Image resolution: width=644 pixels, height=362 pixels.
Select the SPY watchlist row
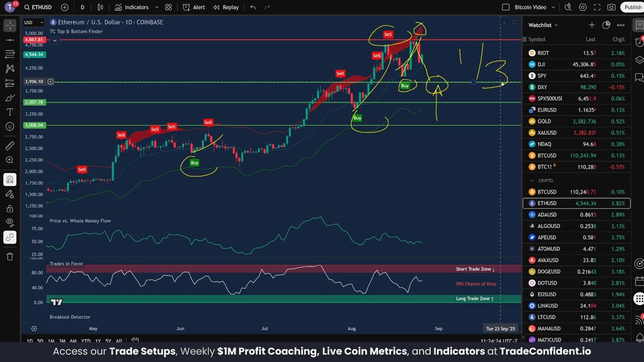576,76
